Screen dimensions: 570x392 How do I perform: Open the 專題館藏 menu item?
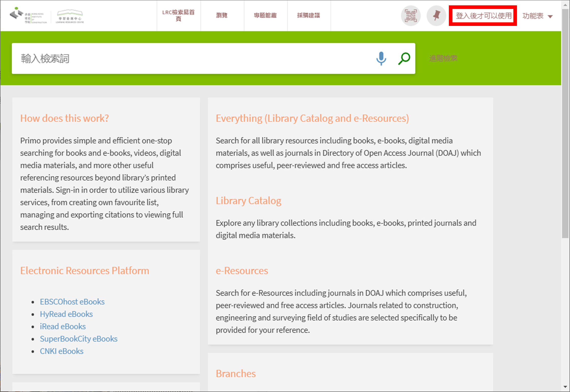(x=265, y=15)
